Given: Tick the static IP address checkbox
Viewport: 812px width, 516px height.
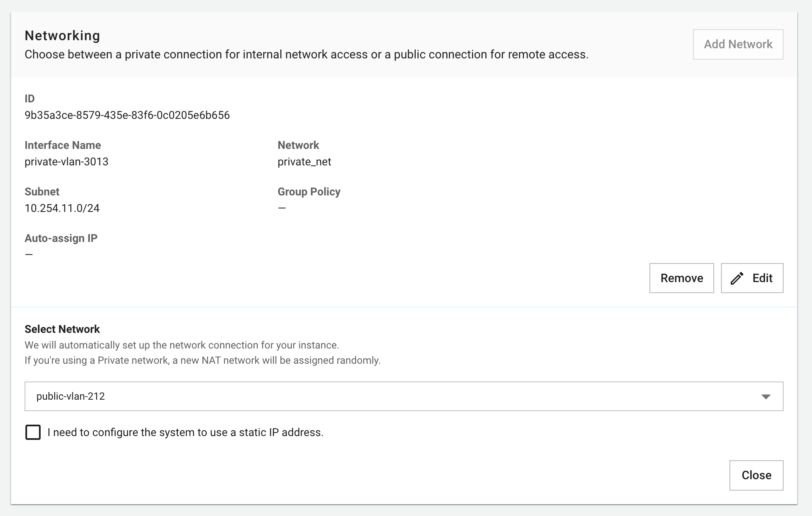Looking at the screenshot, I should (x=33, y=432).
